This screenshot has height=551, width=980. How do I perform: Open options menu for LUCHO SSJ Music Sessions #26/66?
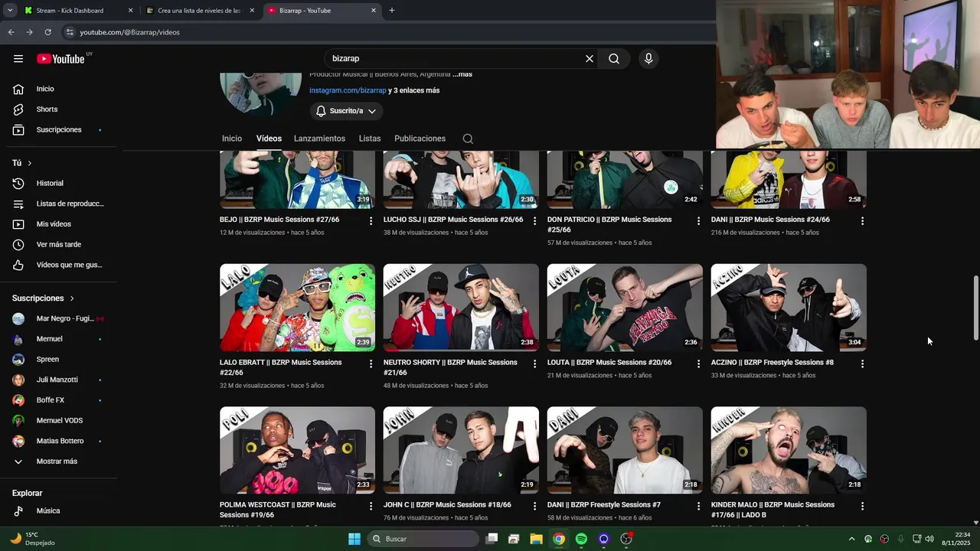coord(535,221)
